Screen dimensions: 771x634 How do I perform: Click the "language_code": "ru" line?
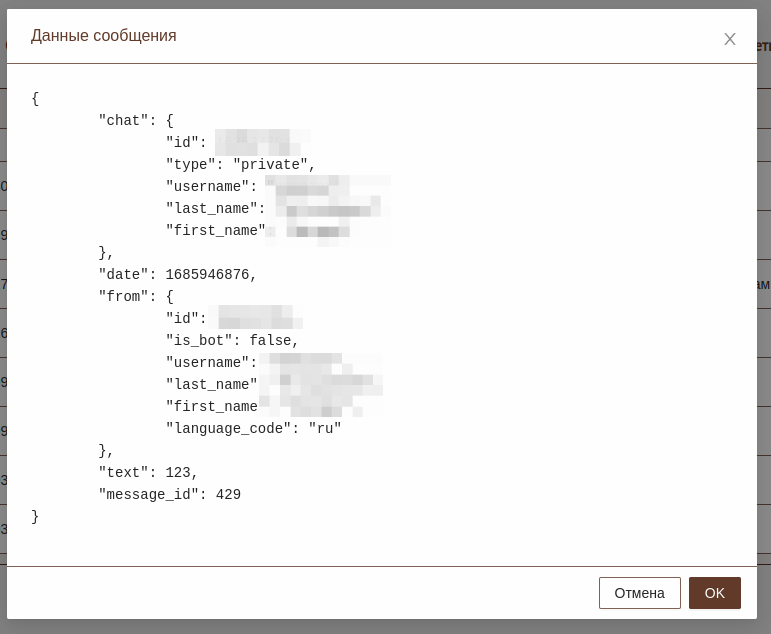[253, 429]
